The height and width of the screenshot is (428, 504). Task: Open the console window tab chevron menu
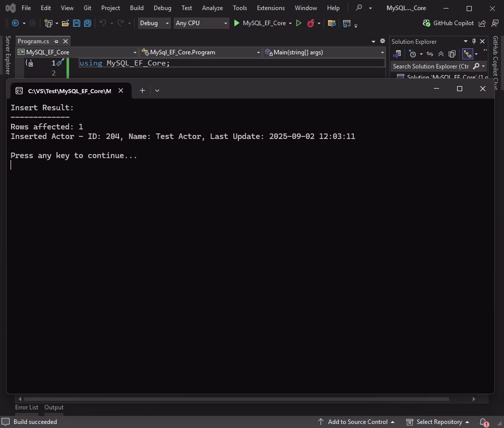[157, 90]
